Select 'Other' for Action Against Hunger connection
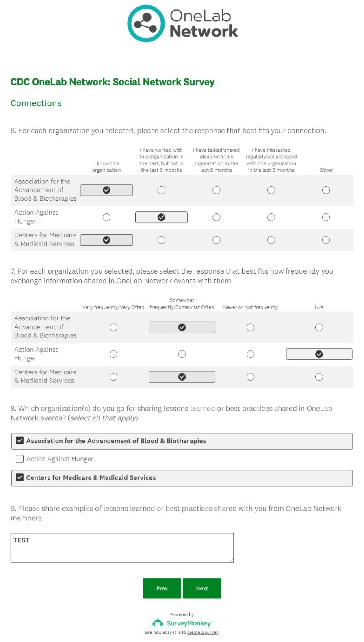 tap(326, 218)
